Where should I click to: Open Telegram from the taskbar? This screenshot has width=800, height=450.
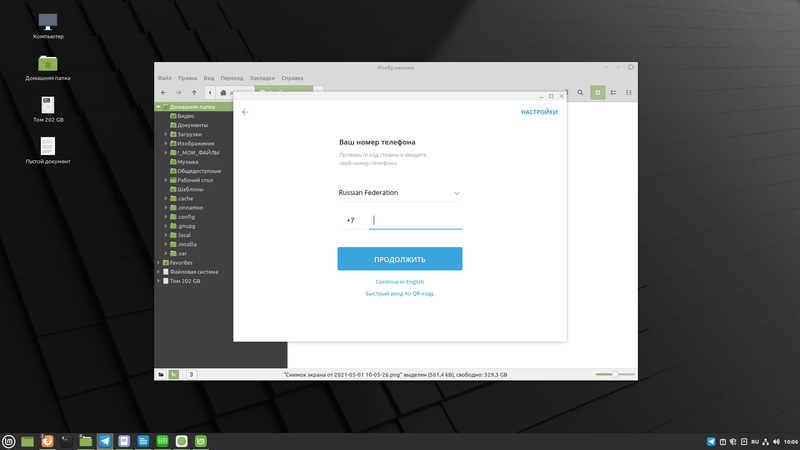105,440
